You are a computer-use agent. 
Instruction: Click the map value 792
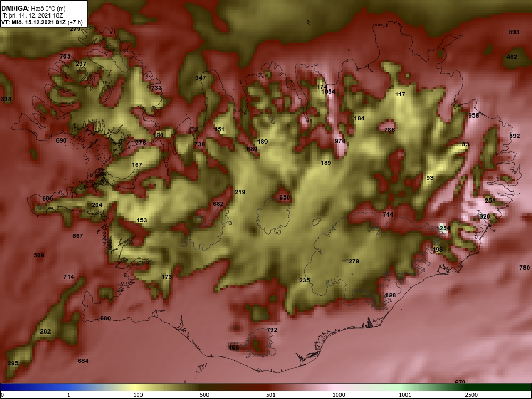pyautogui.click(x=272, y=330)
